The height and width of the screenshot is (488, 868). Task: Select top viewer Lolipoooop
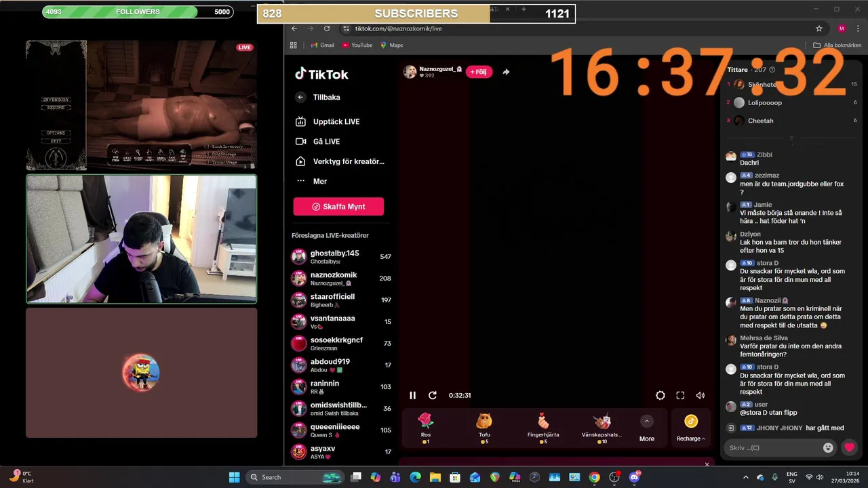764,102
